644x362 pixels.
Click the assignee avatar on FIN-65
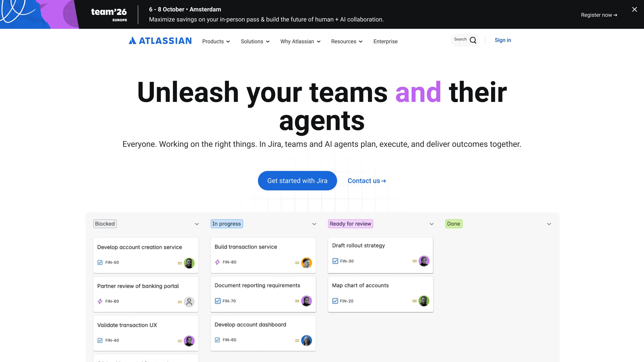point(307,341)
